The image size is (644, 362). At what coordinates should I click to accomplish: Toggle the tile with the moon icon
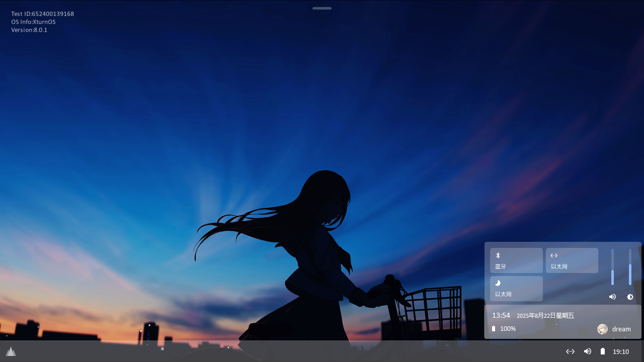pyautogui.click(x=516, y=289)
